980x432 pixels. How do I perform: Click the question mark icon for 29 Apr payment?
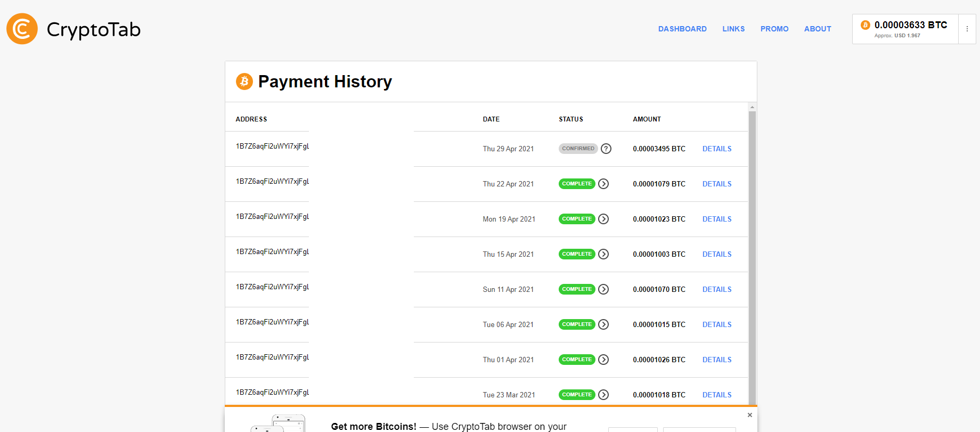606,149
